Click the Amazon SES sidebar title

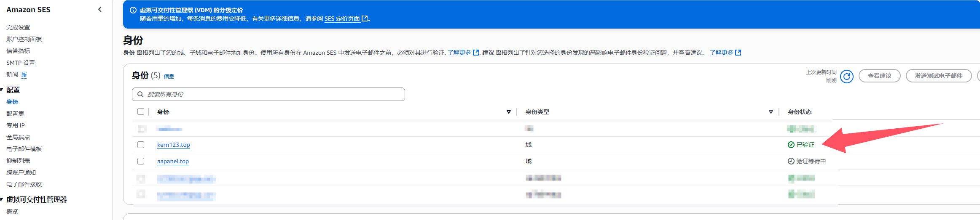pyautogui.click(x=28, y=9)
